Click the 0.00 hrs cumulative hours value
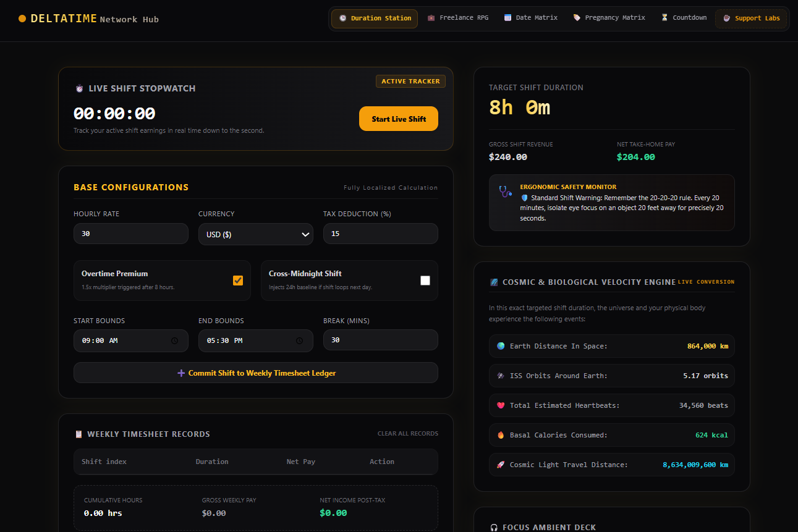Screen dimensions: 798x532 [103, 513]
